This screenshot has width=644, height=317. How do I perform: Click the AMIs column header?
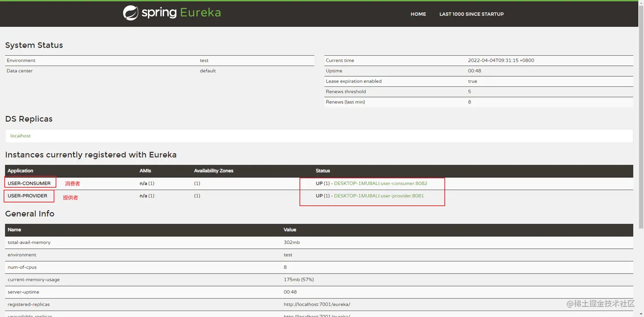pyautogui.click(x=145, y=171)
